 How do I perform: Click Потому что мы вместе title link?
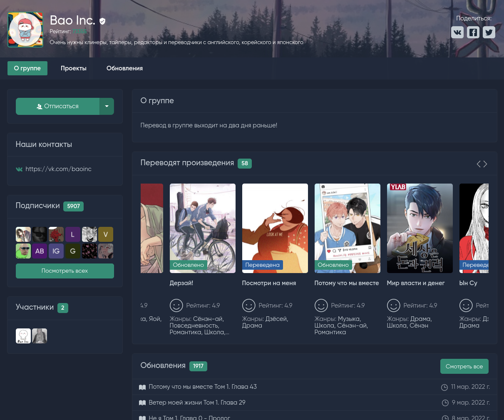[x=347, y=283]
